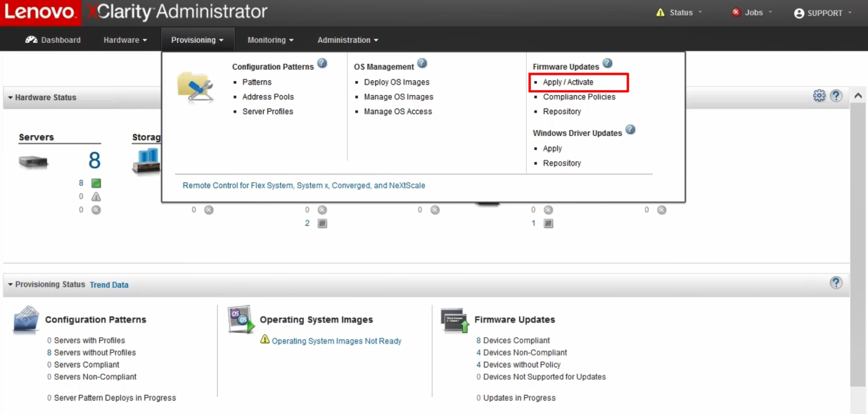The image size is (868, 414).
Task: Open help for Configuration Patterns
Action: [322, 63]
